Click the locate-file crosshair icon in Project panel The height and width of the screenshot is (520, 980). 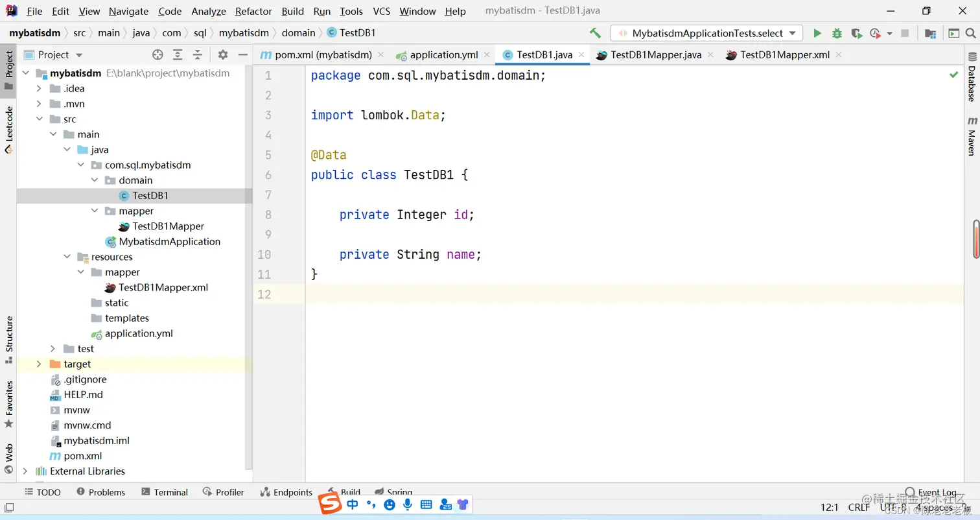click(157, 55)
